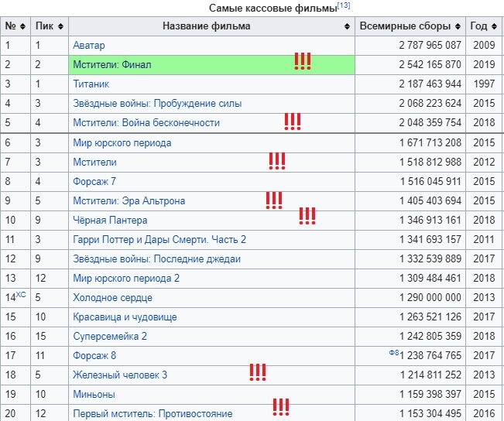This screenshot has height=421, width=504.
Task: Select year 2013 in Железный человек 3 row
Action: [484, 375]
